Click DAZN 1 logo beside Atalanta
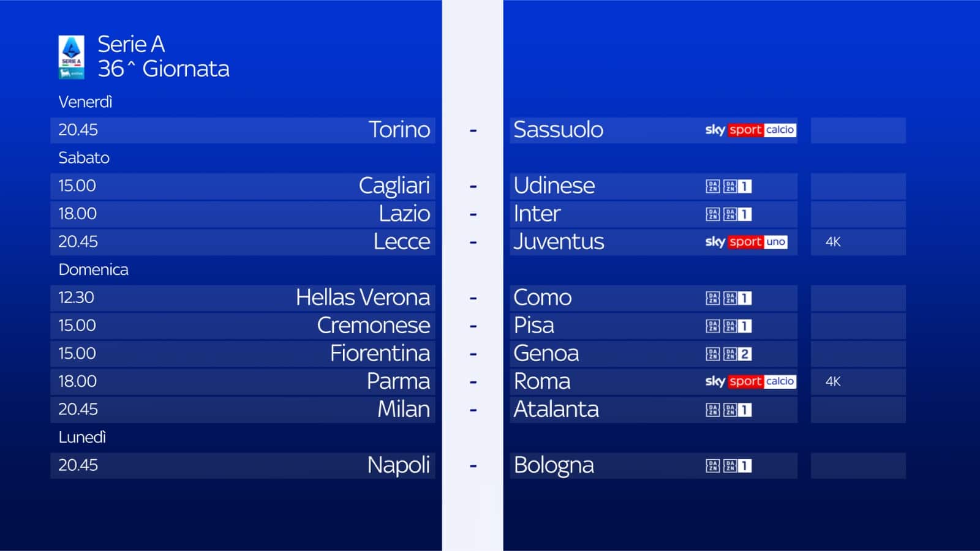 click(728, 410)
